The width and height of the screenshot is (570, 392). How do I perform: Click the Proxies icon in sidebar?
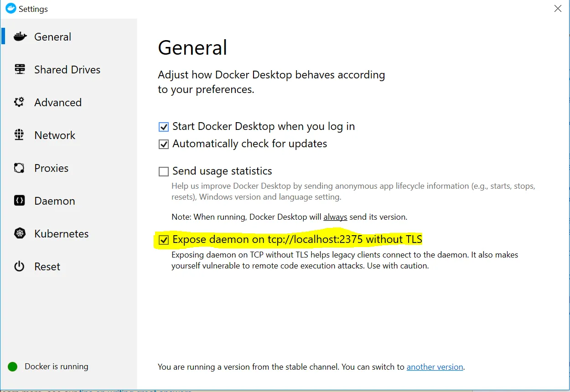coord(19,168)
